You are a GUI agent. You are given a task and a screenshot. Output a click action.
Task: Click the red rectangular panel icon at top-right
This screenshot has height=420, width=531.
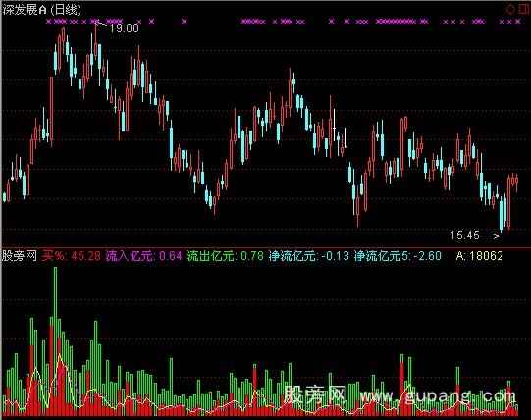click(x=524, y=9)
